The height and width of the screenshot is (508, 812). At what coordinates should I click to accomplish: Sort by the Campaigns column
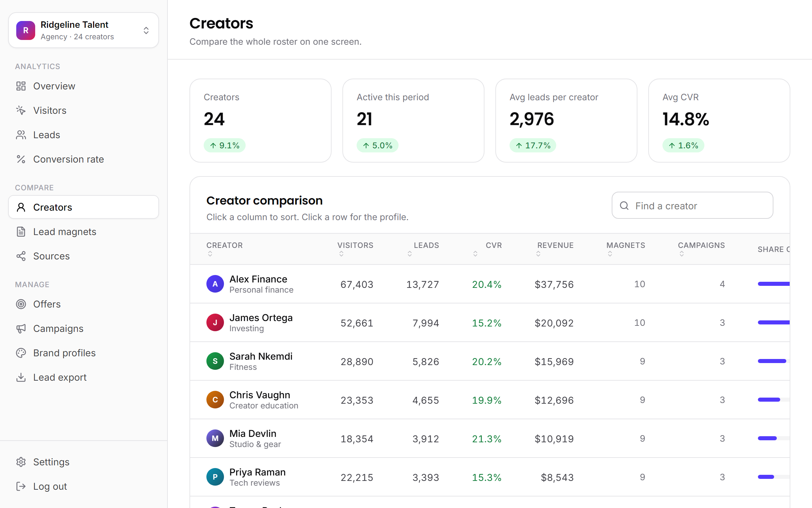tap(701, 249)
